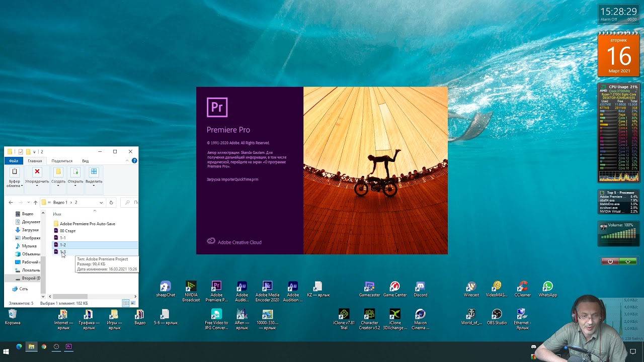
Task: Refresh the current Explorer folder
Action: tap(111, 203)
